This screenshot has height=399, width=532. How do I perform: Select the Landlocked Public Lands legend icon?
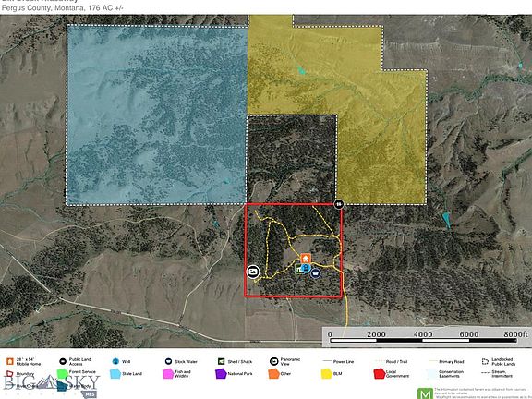point(485,362)
